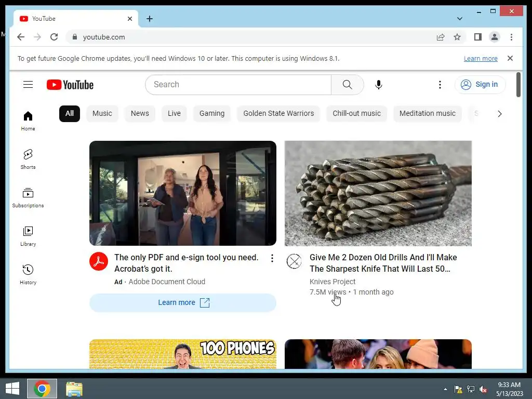This screenshot has width=532, height=399.
Task: Bookmark this page with star icon
Action: click(457, 37)
